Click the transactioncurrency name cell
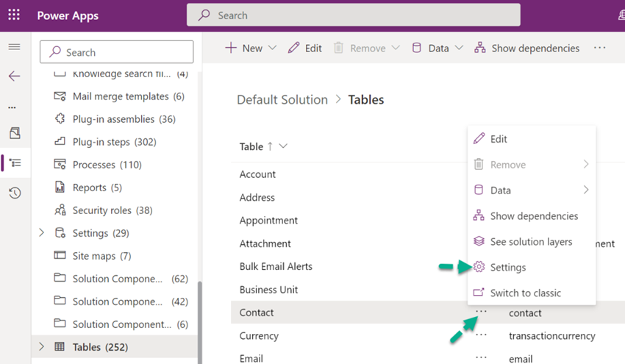The height and width of the screenshot is (364, 625). [551, 336]
